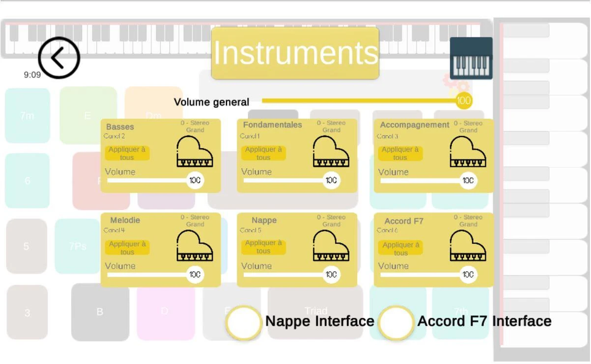591x364 pixels.
Task: Toggle the Nappe Interface option
Action: tap(244, 322)
